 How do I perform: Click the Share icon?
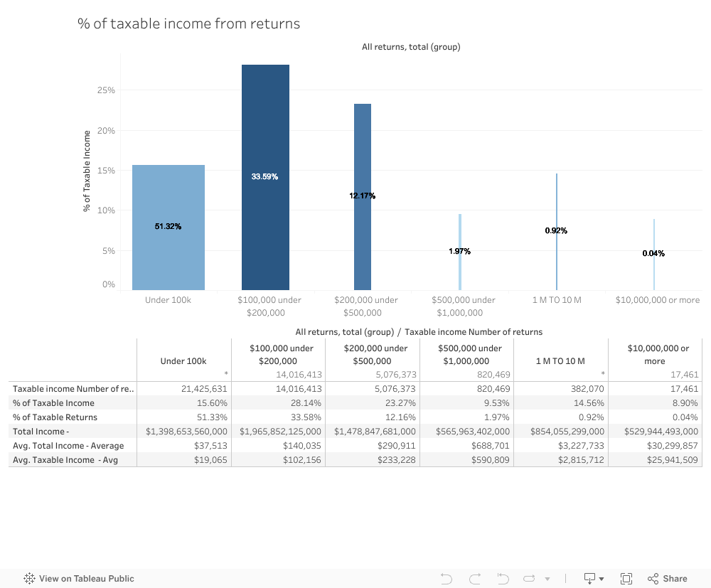[x=653, y=579]
